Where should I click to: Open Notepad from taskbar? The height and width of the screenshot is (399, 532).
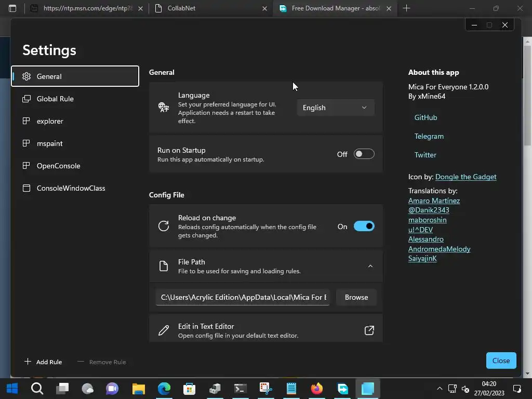coord(291,389)
